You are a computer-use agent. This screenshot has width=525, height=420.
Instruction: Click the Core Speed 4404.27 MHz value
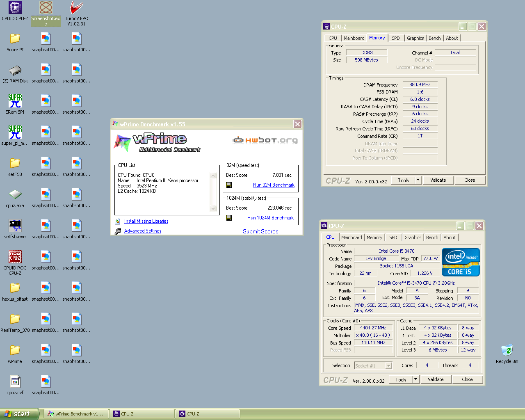click(x=373, y=328)
